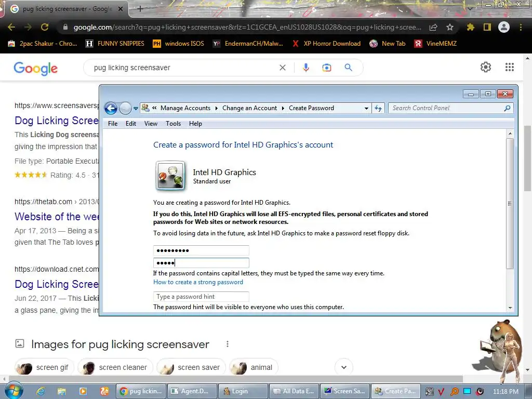Click the confirm password field
532x399 pixels.
pyautogui.click(x=201, y=263)
